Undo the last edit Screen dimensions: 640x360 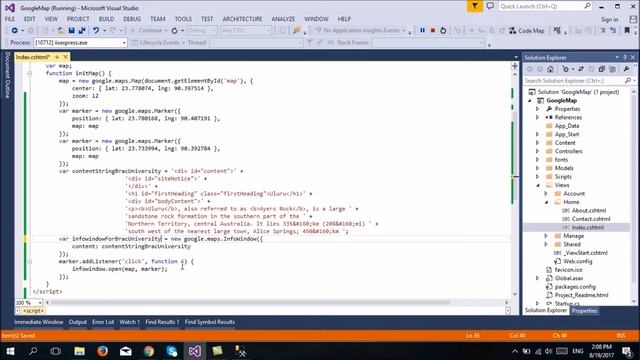coord(96,31)
